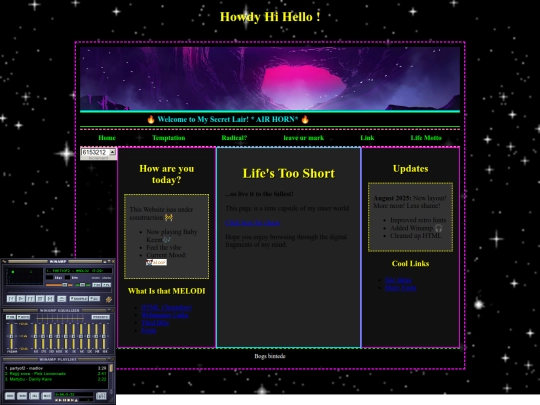
Task: Click the Current Mood badge image
Action: pos(156,262)
